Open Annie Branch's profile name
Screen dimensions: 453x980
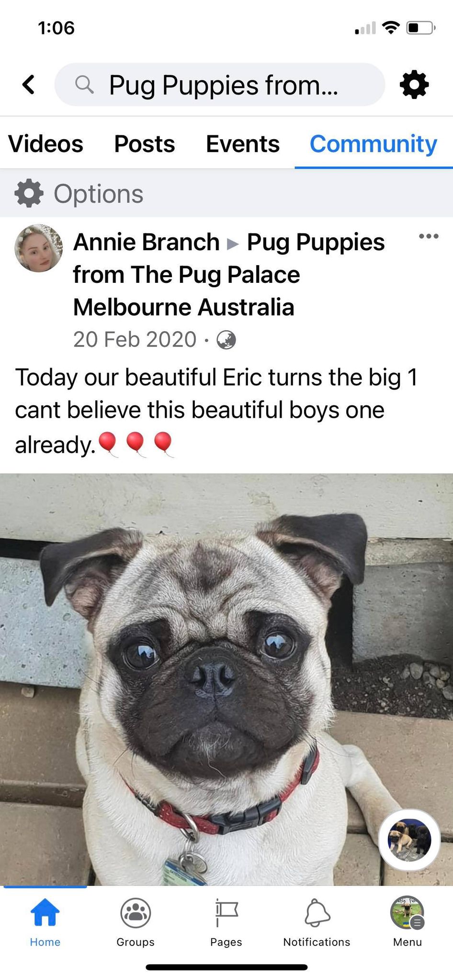(x=147, y=242)
